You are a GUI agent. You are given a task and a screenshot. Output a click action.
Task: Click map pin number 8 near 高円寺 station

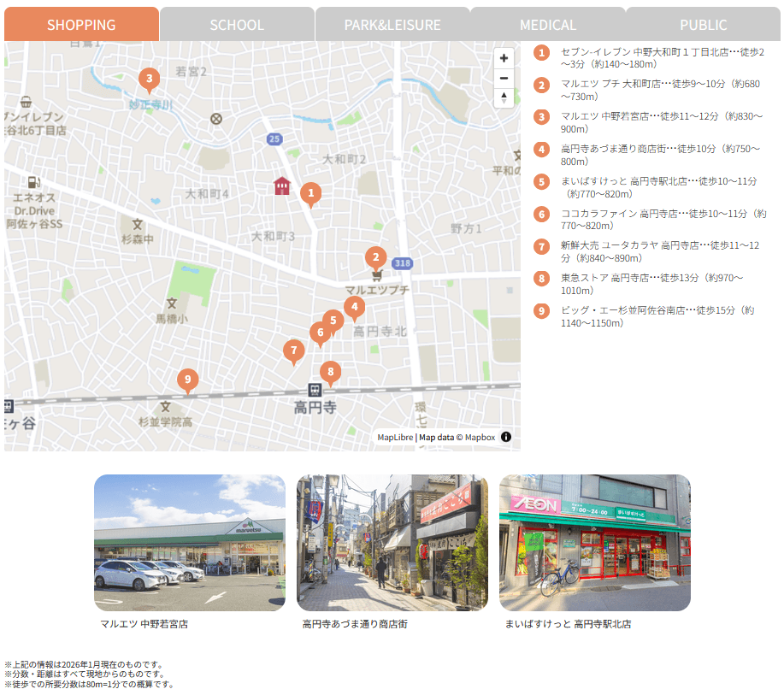tap(331, 374)
